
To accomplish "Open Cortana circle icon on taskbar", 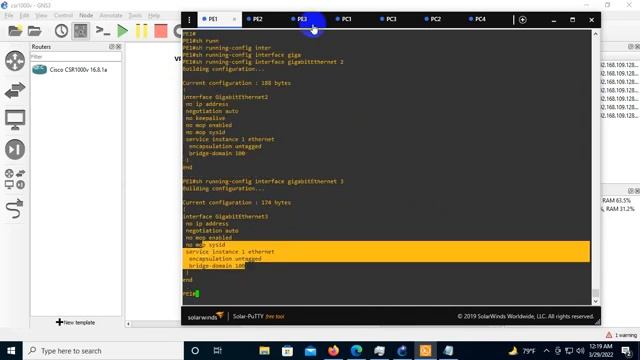I will tap(195, 351).
